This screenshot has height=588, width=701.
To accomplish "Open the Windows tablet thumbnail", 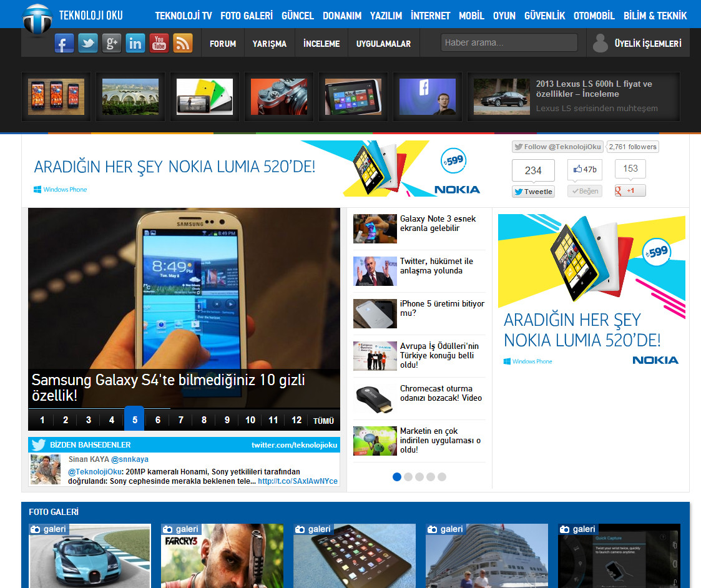I will coord(353,97).
